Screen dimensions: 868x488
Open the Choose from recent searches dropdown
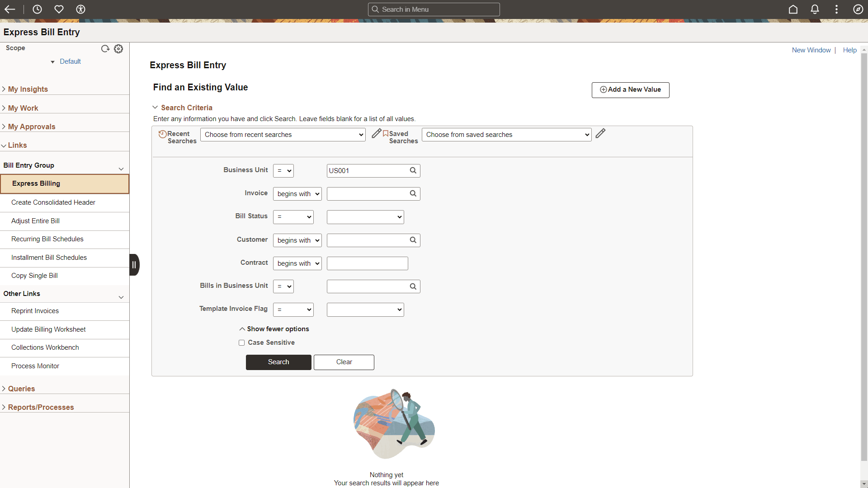click(283, 134)
